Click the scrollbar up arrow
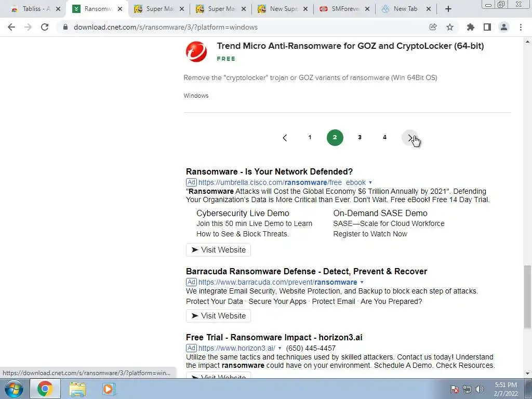This screenshot has width=532, height=399. (x=527, y=42)
